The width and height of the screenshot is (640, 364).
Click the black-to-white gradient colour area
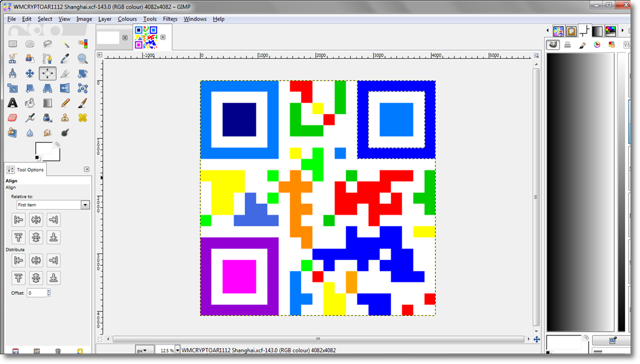[x=580, y=192]
